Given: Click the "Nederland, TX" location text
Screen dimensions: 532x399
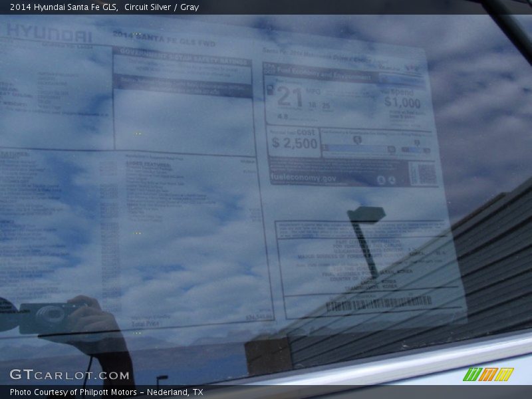Looking at the screenshot, I should 175,392.
